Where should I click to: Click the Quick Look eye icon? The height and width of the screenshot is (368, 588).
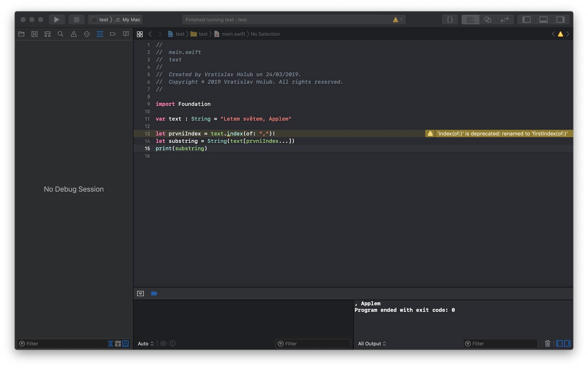(x=163, y=344)
